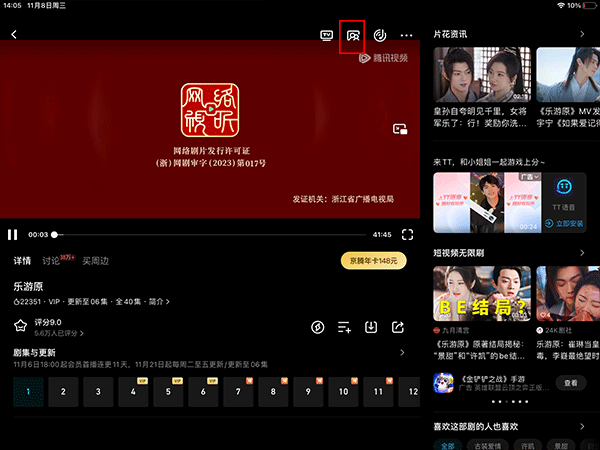The width and height of the screenshot is (600, 450).
Task: Pause the video playback
Action: click(13, 235)
